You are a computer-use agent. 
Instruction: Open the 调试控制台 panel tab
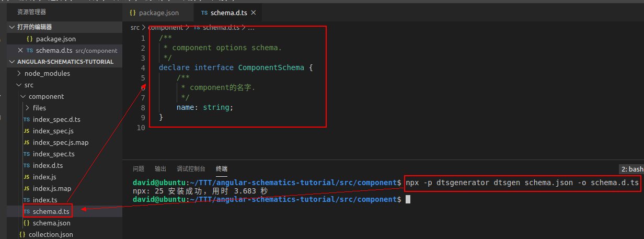coord(191,169)
